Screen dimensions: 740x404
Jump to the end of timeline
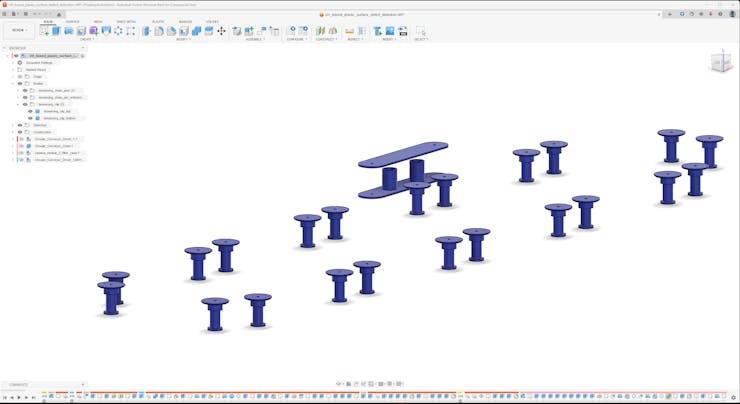tap(34, 397)
